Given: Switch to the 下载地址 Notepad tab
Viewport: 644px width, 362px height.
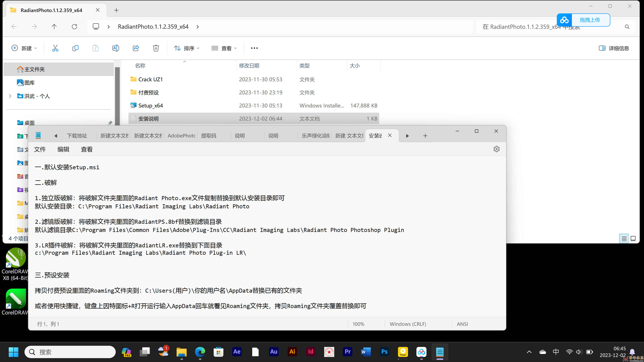Looking at the screenshot, I should point(77,136).
